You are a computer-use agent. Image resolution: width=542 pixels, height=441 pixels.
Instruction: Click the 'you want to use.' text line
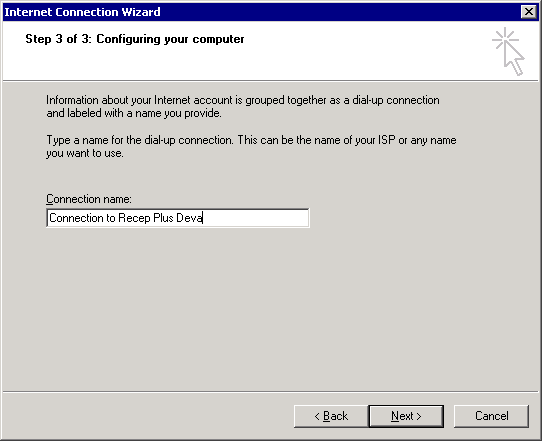click(85, 153)
